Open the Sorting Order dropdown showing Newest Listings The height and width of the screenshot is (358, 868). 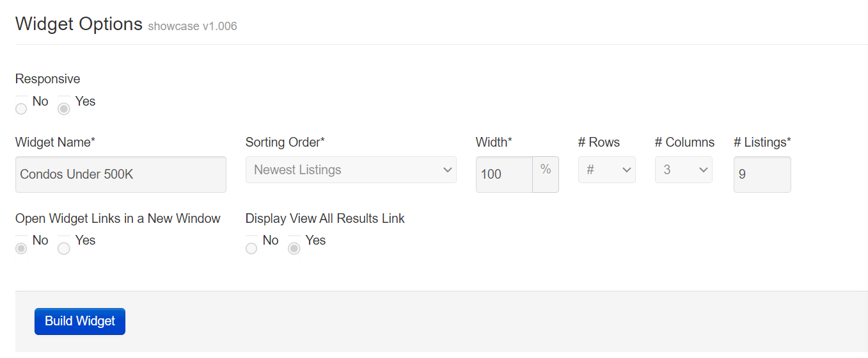(351, 170)
